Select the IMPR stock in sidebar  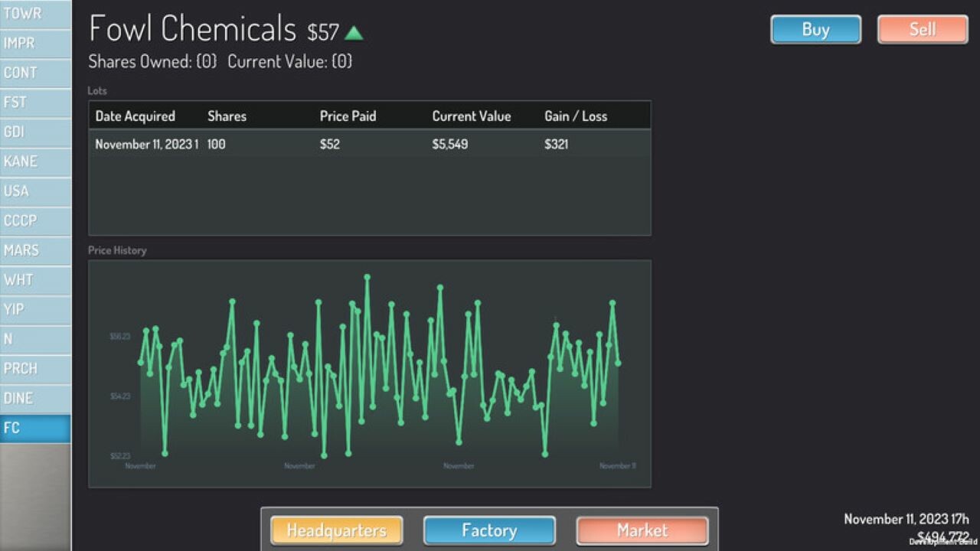[35, 43]
